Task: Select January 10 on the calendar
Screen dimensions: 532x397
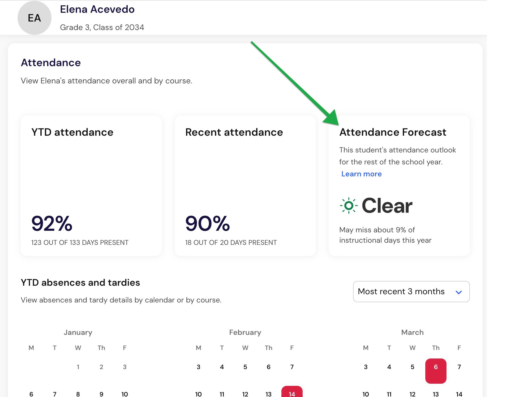Action: click(125, 394)
